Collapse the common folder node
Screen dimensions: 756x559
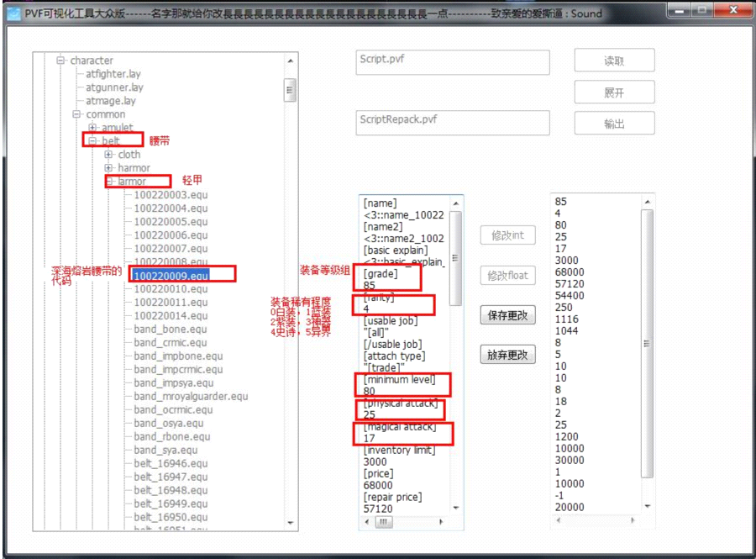coord(76,114)
